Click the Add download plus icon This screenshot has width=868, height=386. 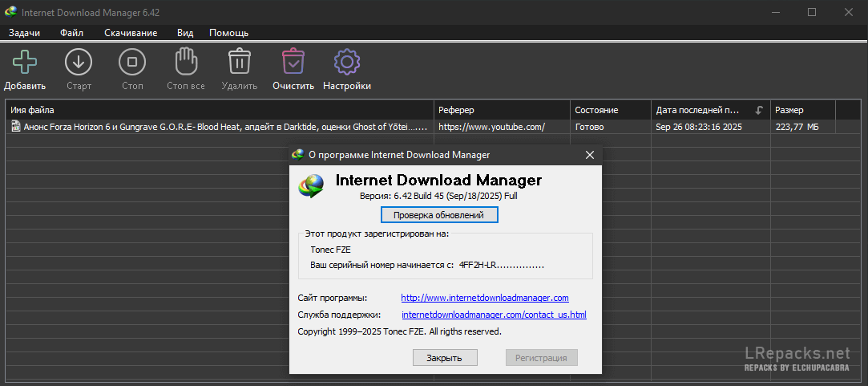pos(25,62)
